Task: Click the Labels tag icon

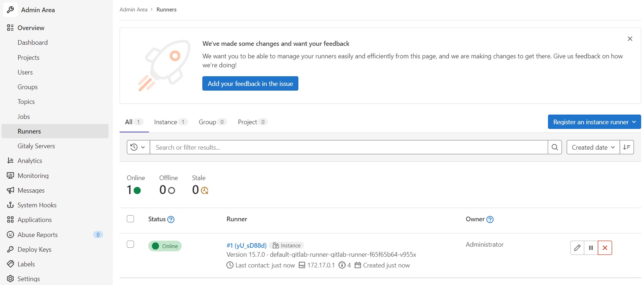Action: [x=10, y=264]
